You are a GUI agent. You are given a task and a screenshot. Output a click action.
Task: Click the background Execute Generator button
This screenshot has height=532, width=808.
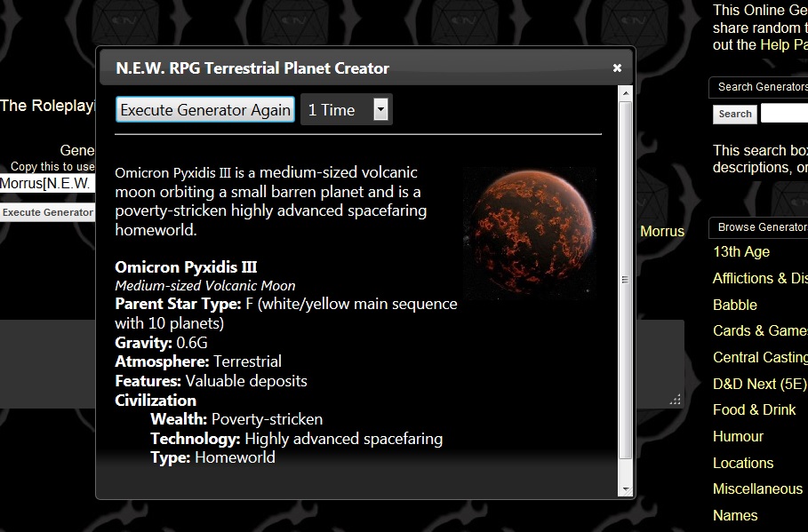[47, 212]
